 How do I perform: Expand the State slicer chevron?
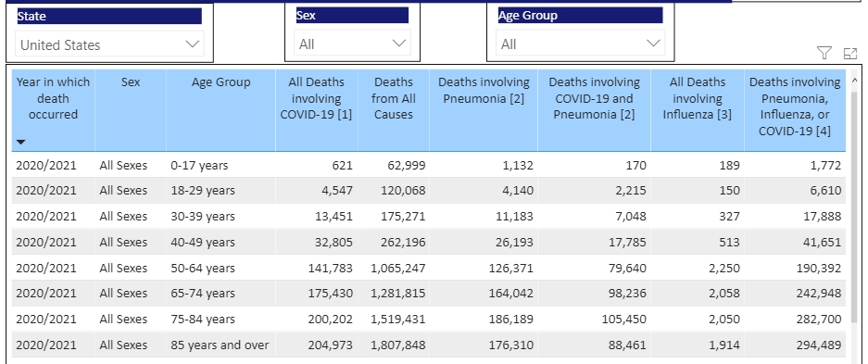tap(193, 44)
